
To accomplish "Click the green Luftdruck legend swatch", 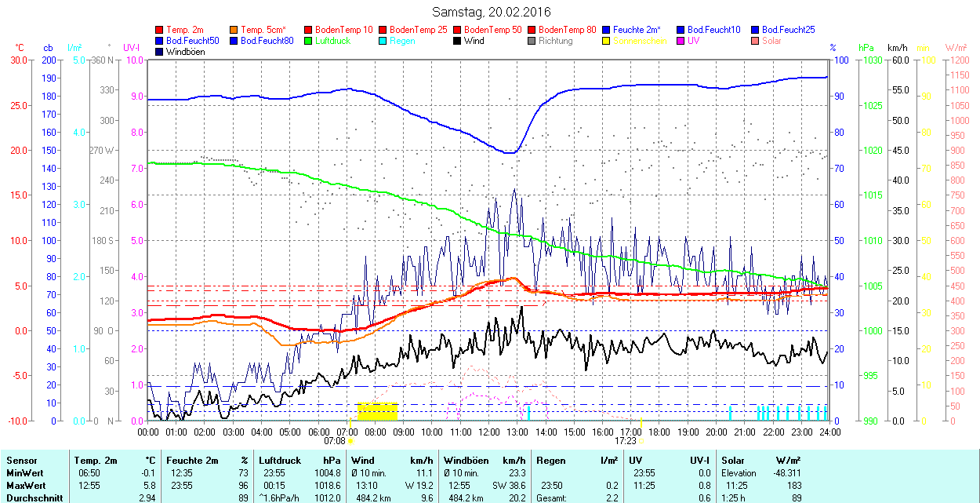I will coord(309,41).
